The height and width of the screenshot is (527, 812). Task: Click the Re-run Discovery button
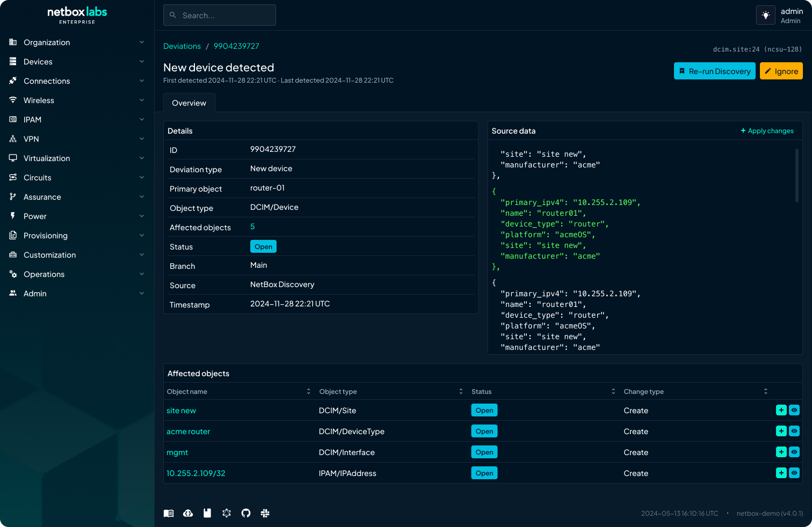[715, 71]
